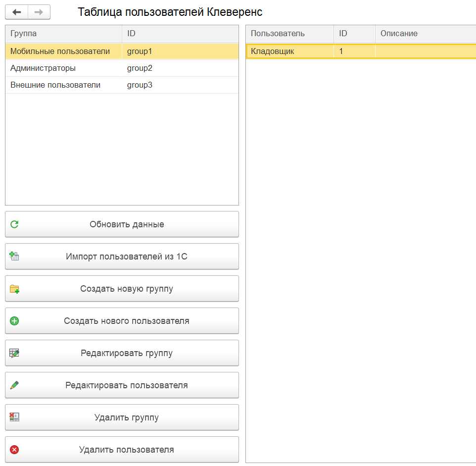
Task: Sort by the Пользователь column header
Action: (289, 34)
